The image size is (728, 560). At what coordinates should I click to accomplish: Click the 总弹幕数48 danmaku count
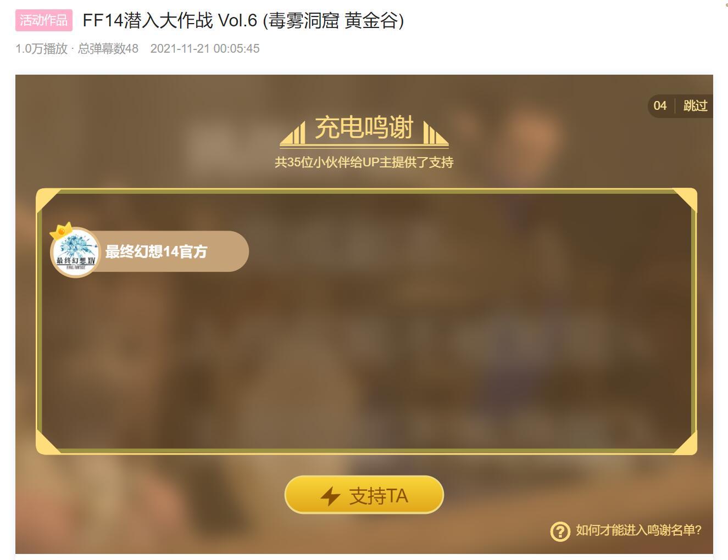pos(108,48)
